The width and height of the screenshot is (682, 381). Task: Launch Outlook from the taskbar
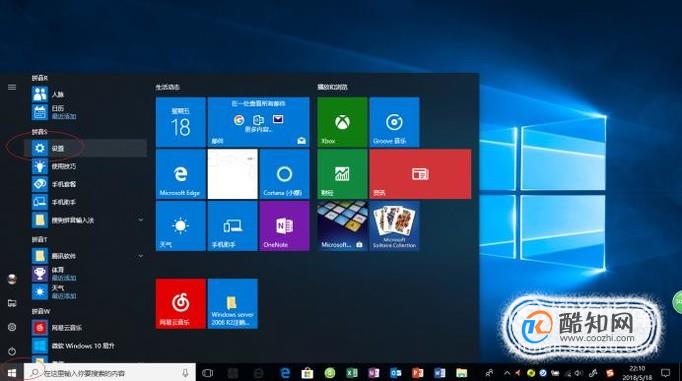(x=395, y=373)
